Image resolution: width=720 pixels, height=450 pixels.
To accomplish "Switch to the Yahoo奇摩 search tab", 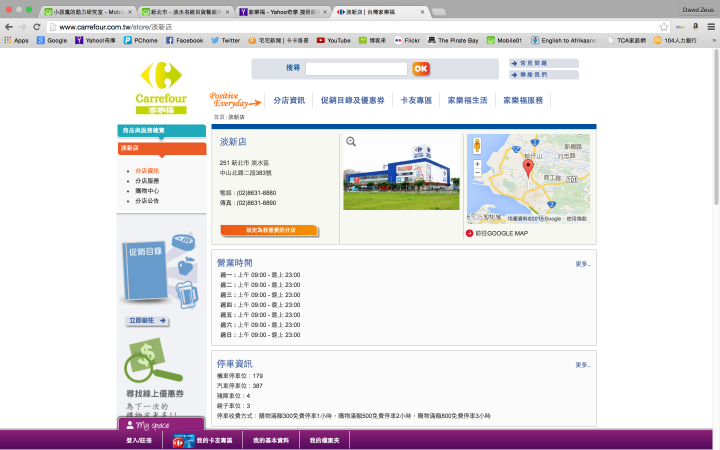I will 281,11.
